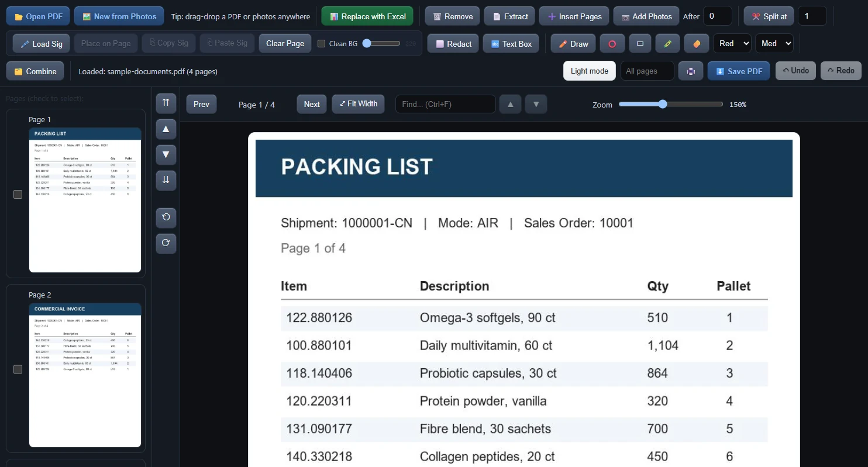868x467 pixels.
Task: Click the Split at page number field
Action: (x=812, y=16)
